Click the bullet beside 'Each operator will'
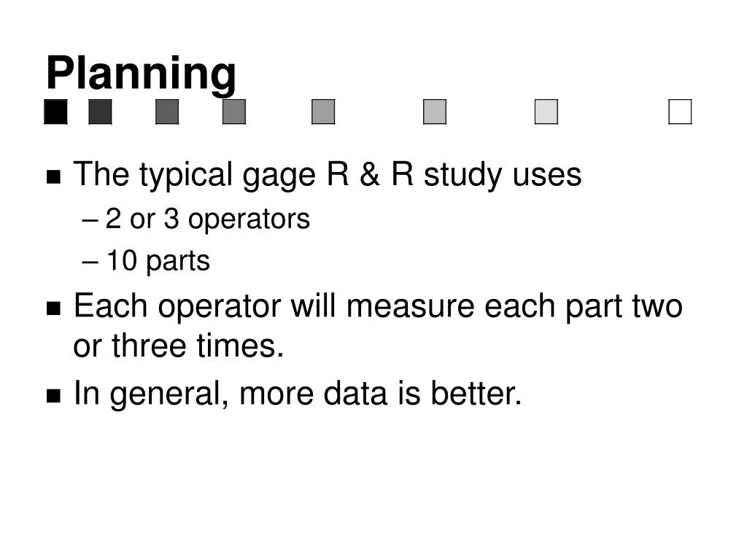Image resolution: width=747 pixels, height=560 pixels. 54,308
